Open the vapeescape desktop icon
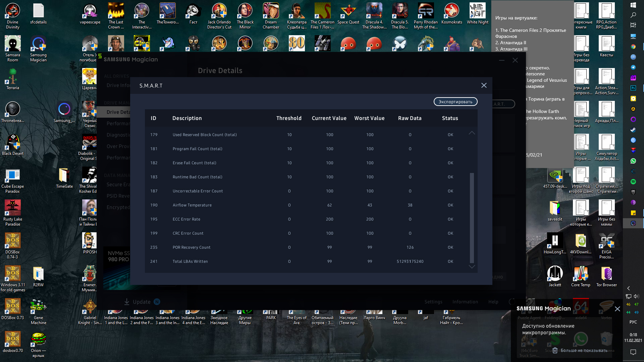Image resolution: width=644 pixels, height=362 pixels. [x=90, y=14]
